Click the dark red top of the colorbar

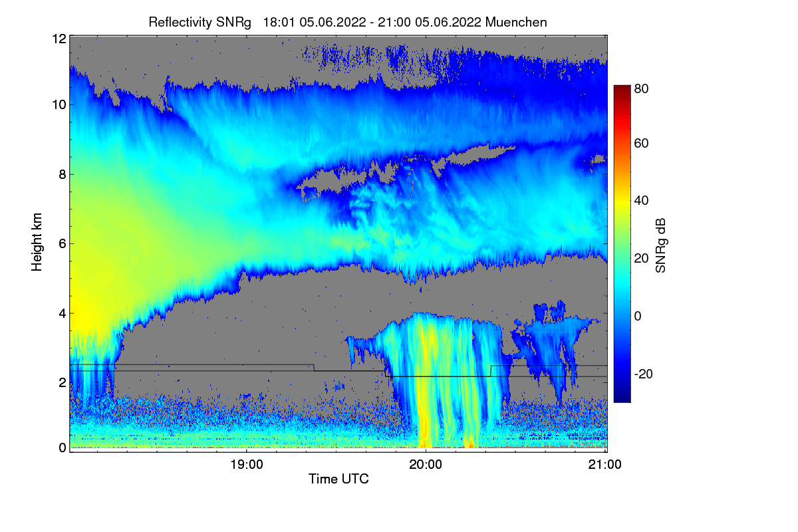pos(622,89)
